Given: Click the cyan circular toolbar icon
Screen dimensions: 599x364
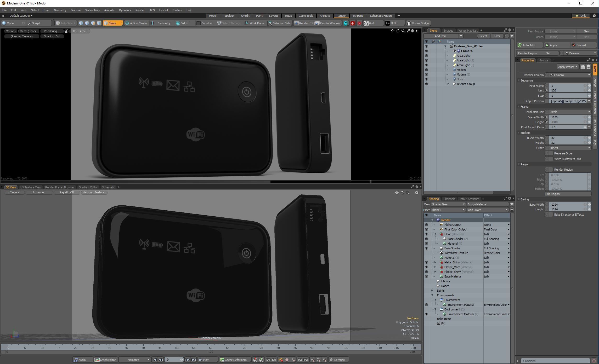Looking at the screenshot, I should [x=346, y=23].
